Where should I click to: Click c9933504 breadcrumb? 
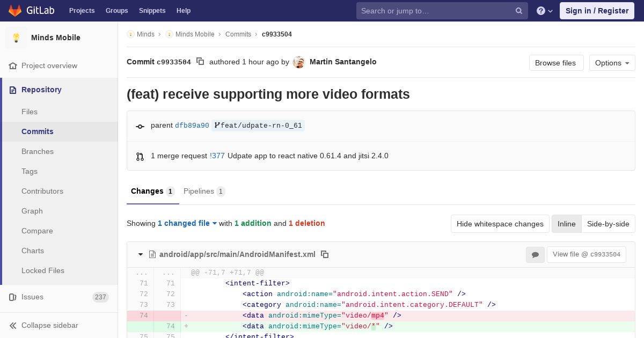point(277,34)
